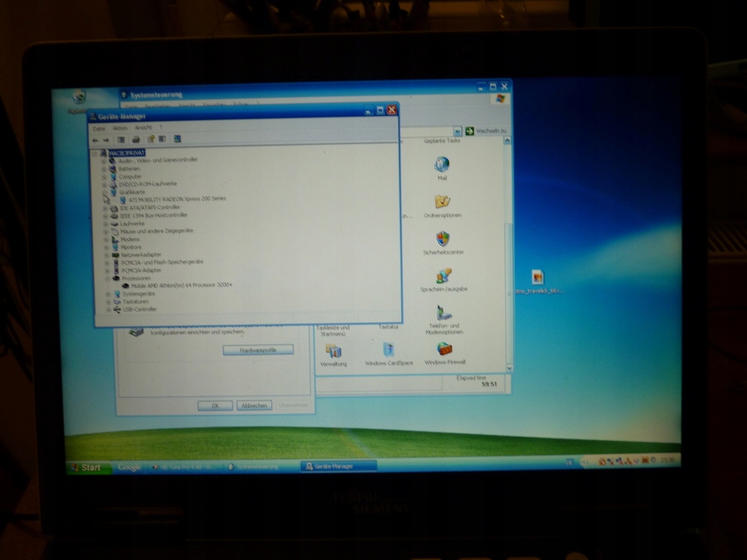The image size is (747, 560).
Task: Expand the USB-Controller node
Action: tap(108, 310)
